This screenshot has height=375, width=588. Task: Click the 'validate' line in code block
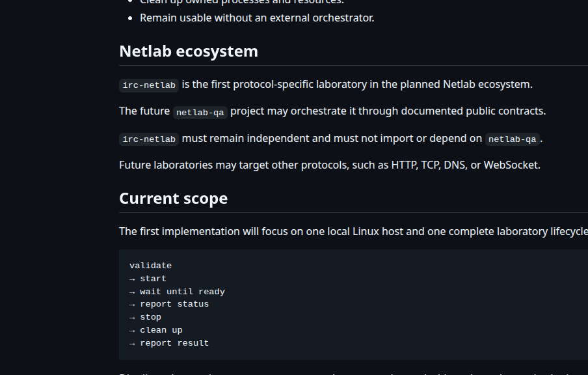coord(150,266)
